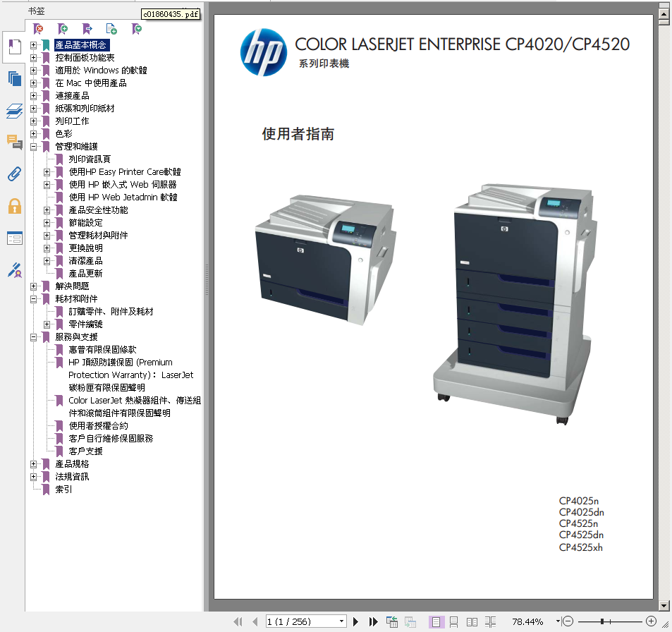Screen dimensions: 672x632
Task: Open the 連接產品 bookmark
Action: click(x=72, y=96)
